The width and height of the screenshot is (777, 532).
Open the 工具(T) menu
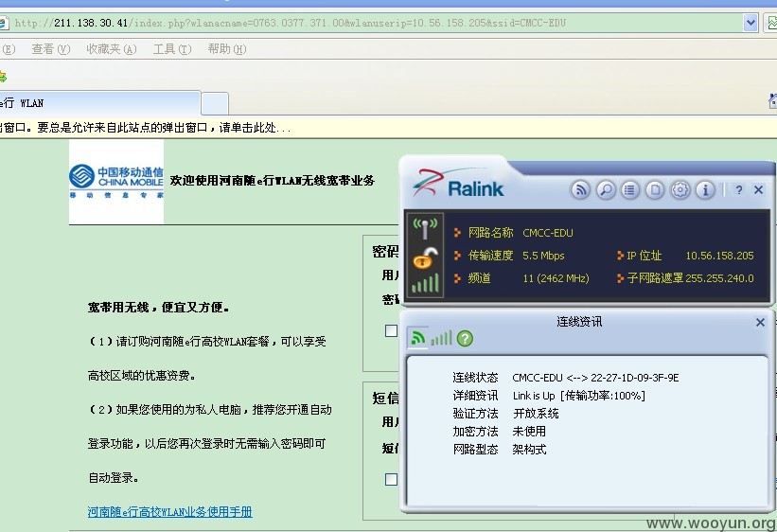(172, 49)
